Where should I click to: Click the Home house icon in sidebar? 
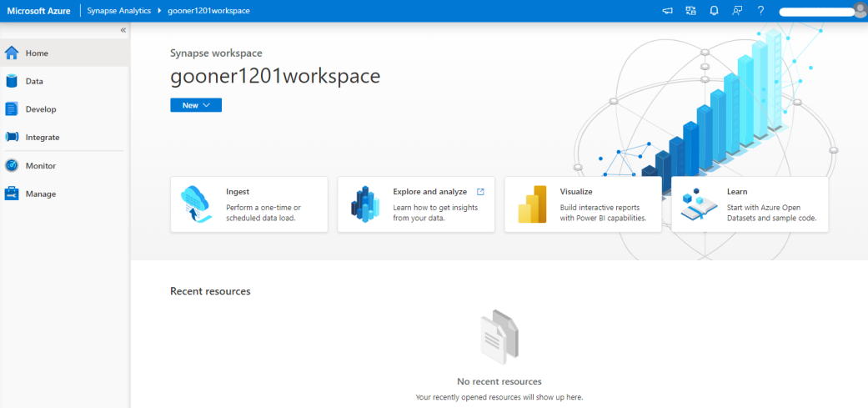[12, 53]
